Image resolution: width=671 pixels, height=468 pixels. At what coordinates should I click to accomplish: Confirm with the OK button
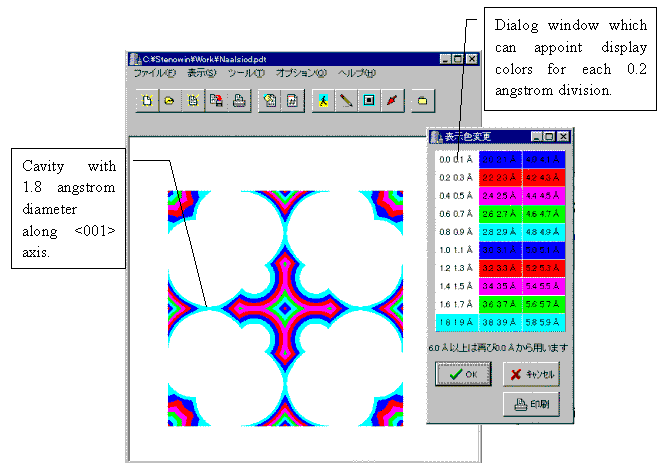coord(463,374)
